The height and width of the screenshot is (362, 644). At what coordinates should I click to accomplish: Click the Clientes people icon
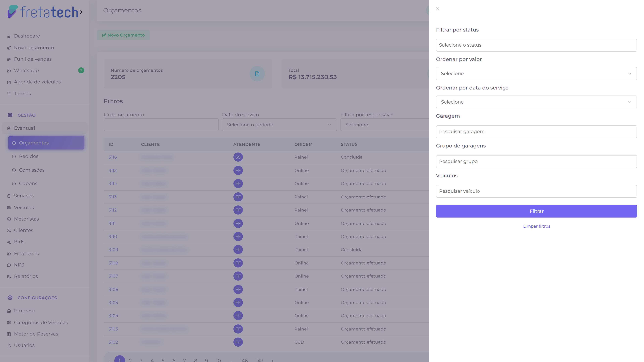9,231
